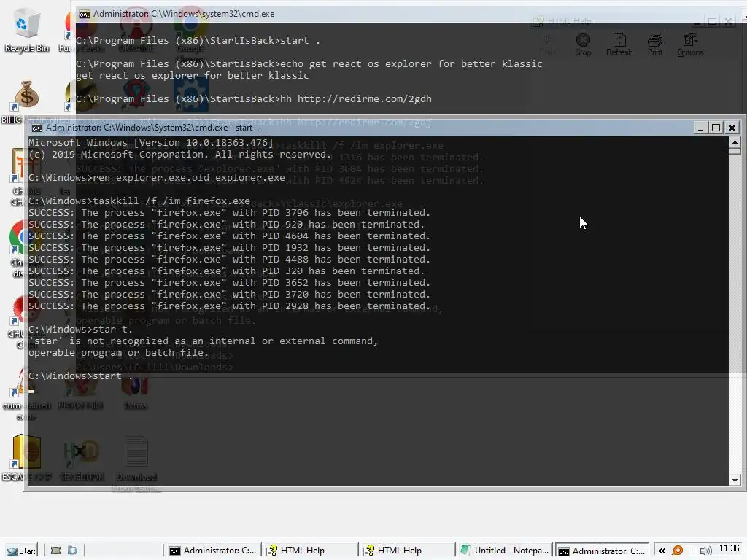Open Options in the HTML Help toolbar
The image size is (747, 560).
click(690, 44)
